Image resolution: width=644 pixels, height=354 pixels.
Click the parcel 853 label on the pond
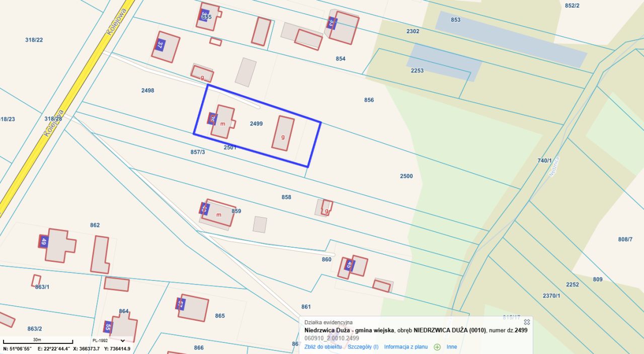[x=455, y=20]
